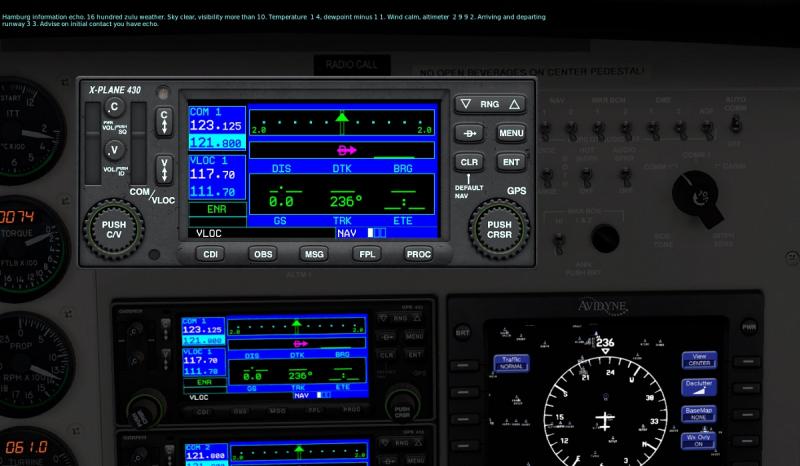Click the COM flip-flop C arrow button
The width and height of the screenshot is (800, 466).
click(x=164, y=121)
